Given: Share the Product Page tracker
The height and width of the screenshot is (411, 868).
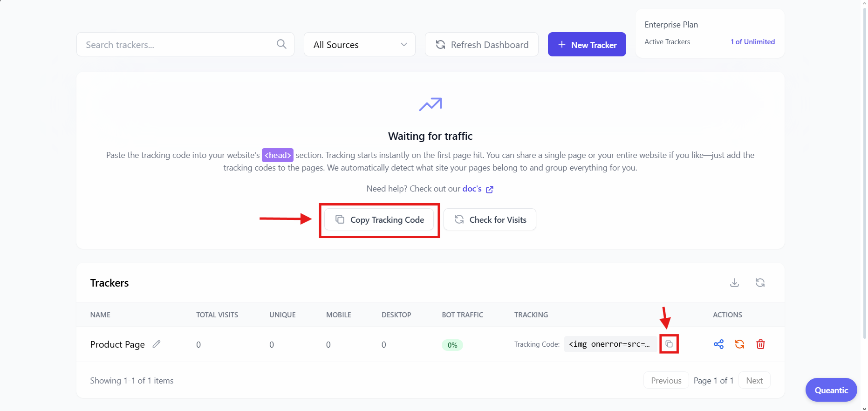Looking at the screenshot, I should [718, 344].
